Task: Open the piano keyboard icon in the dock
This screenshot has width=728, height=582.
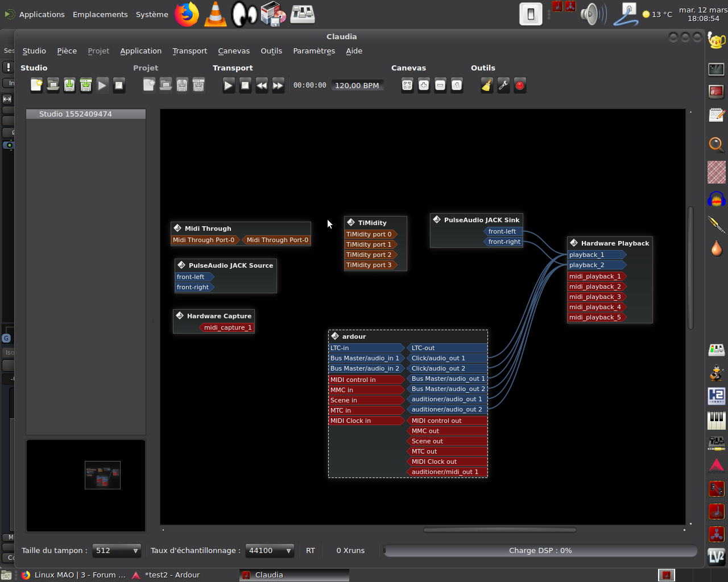Action: tap(717, 420)
